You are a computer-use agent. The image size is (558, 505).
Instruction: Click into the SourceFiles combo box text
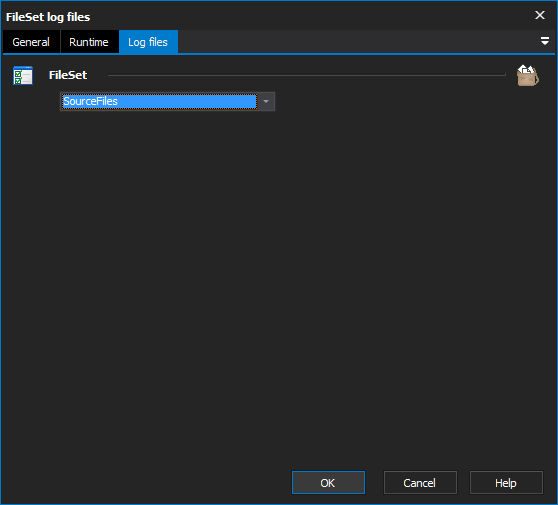click(159, 102)
